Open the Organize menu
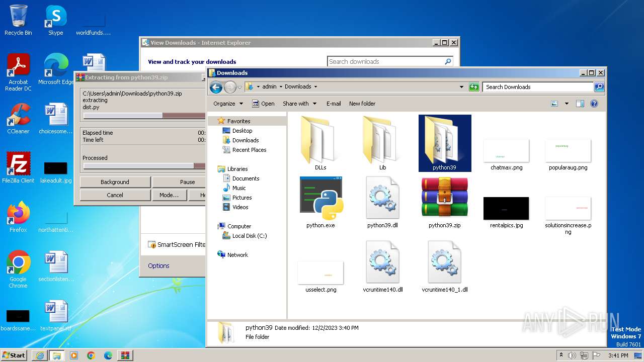The width and height of the screenshot is (644, 362). [x=228, y=104]
